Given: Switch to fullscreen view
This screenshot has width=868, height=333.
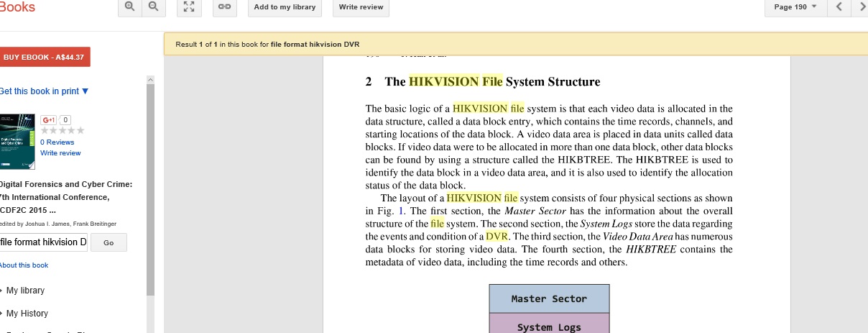Looking at the screenshot, I should tap(189, 6).
